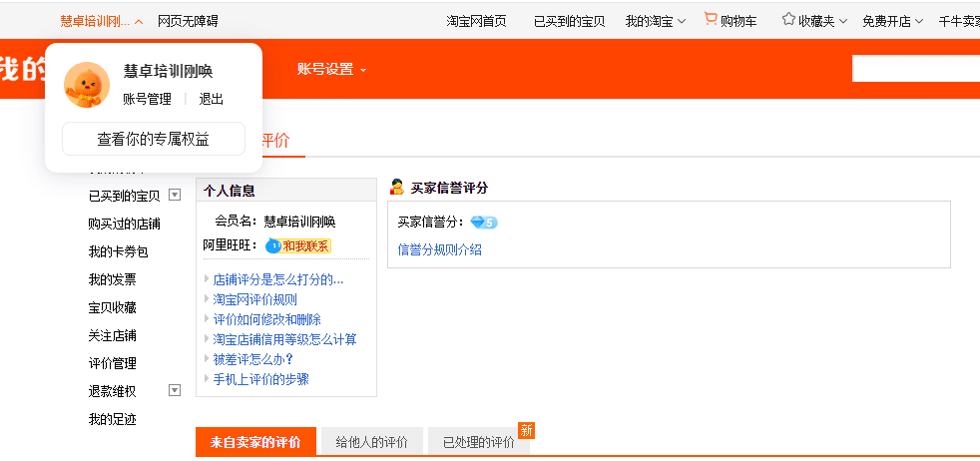980x461 pixels.
Task: Open 我的足迹 in sidebar
Action: pyautogui.click(x=113, y=419)
